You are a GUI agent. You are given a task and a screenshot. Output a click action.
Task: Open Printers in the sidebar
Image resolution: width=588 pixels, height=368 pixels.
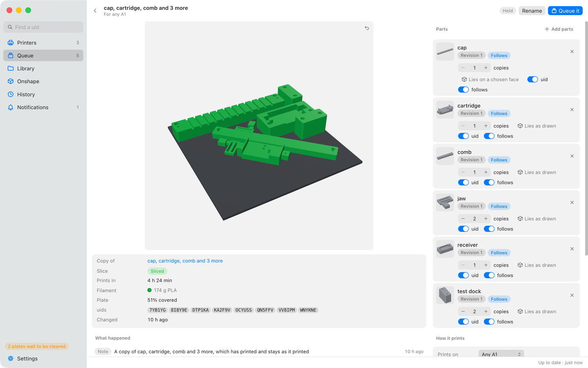click(x=43, y=43)
